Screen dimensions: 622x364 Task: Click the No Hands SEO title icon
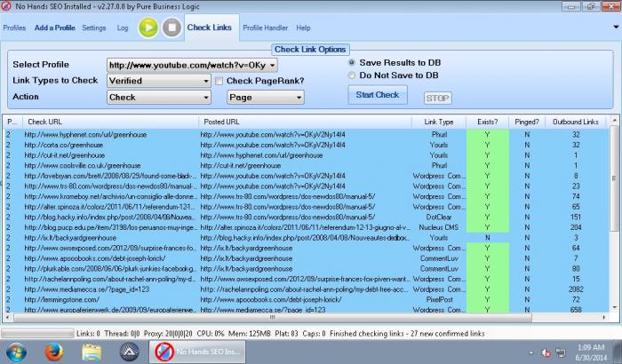click(x=6, y=6)
